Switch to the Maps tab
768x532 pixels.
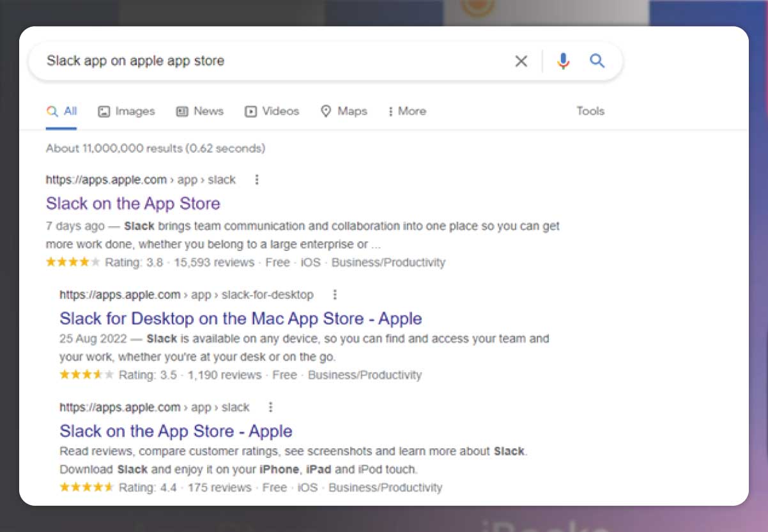(x=344, y=111)
